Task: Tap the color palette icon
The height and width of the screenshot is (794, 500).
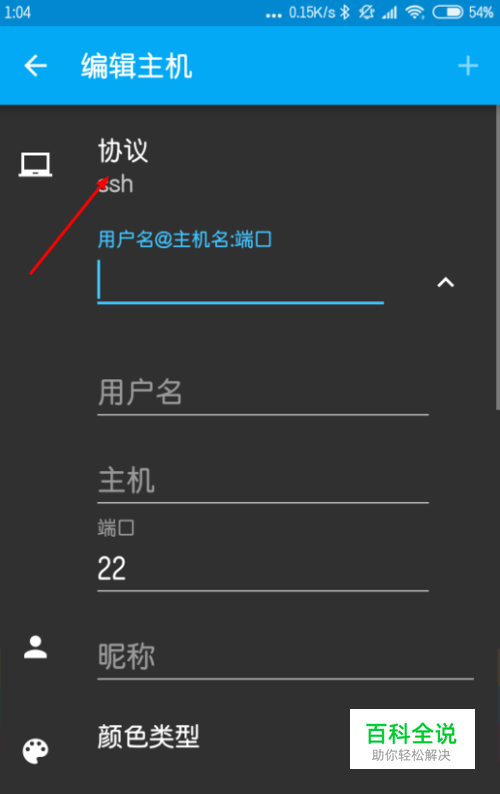Action: pyautogui.click(x=35, y=751)
